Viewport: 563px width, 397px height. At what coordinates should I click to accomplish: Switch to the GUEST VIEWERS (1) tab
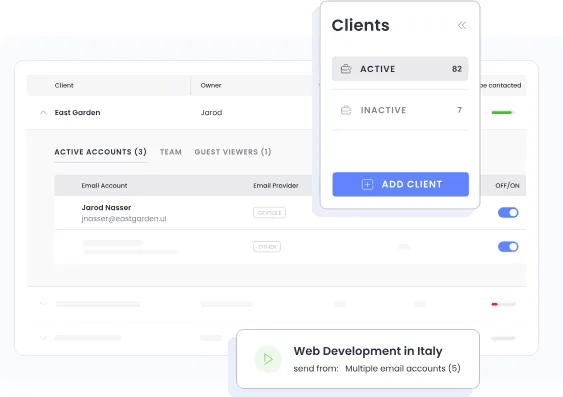point(233,152)
